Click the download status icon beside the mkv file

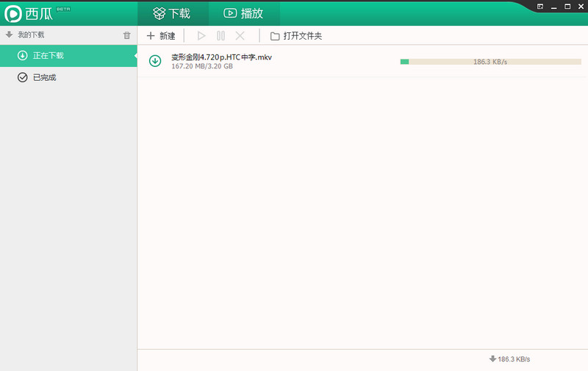(155, 61)
